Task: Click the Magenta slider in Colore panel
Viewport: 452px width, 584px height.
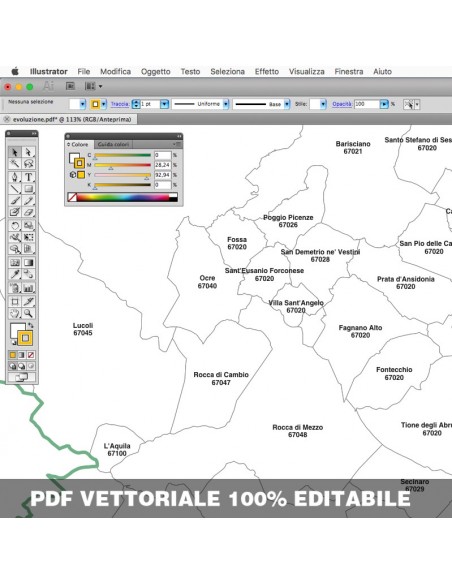Action: pos(123,165)
